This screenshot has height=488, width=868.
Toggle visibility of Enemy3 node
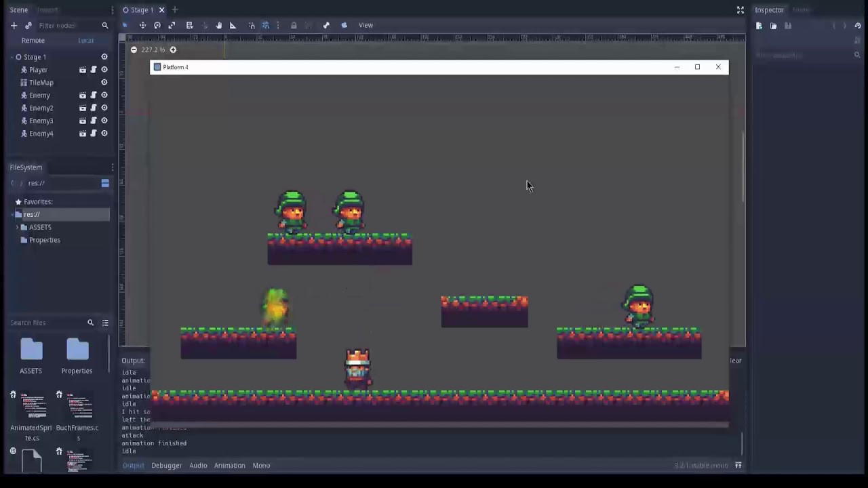pos(104,121)
